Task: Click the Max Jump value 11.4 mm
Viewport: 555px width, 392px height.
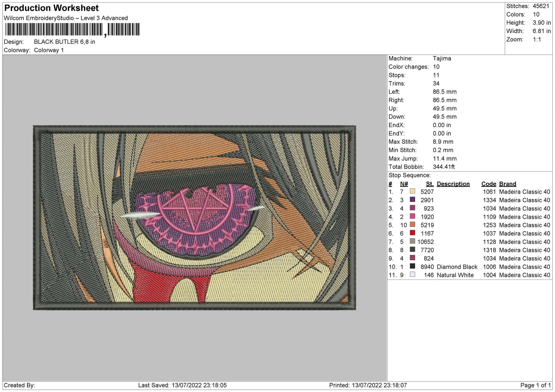Action: pyautogui.click(x=445, y=159)
